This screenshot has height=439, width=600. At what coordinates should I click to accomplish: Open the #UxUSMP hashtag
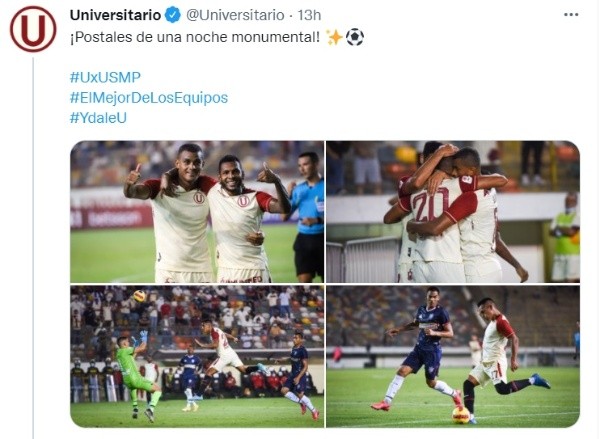pyautogui.click(x=105, y=77)
